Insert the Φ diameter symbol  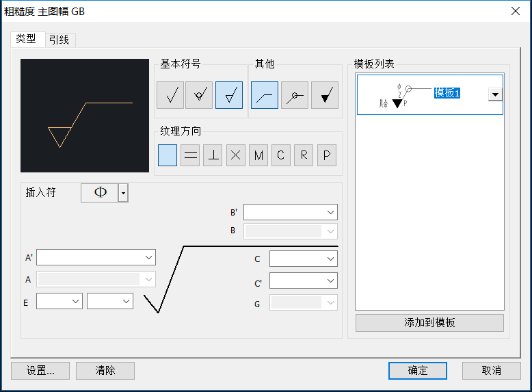point(100,193)
